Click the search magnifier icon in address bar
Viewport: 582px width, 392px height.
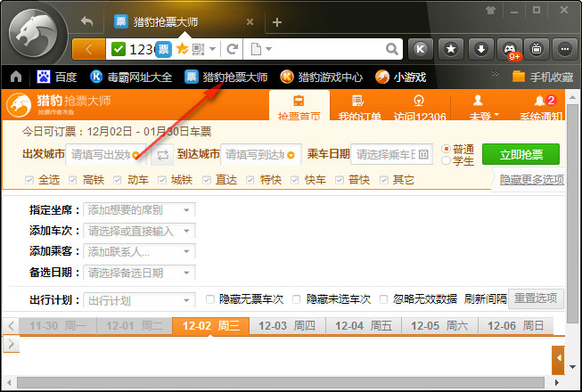392,48
